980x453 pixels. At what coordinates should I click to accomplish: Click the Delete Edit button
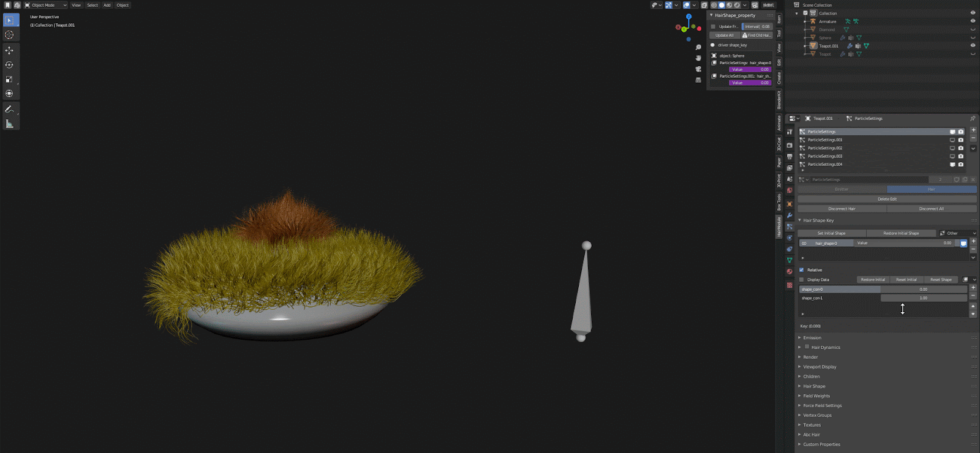[x=887, y=199]
